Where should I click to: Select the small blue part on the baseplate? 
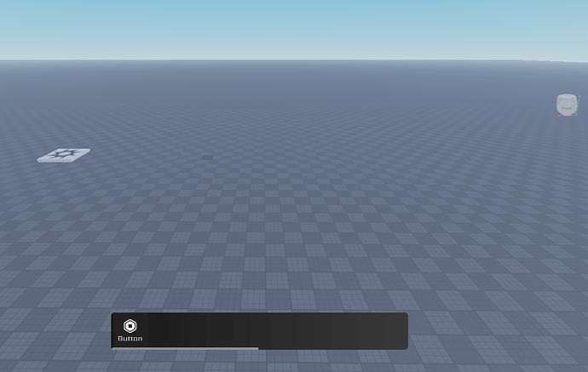pyautogui.click(x=209, y=157)
